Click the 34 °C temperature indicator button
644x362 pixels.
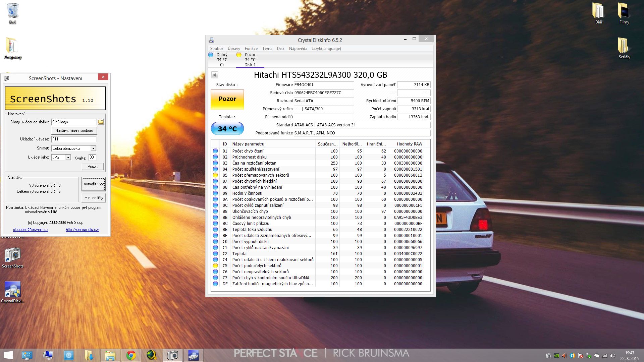click(x=227, y=128)
